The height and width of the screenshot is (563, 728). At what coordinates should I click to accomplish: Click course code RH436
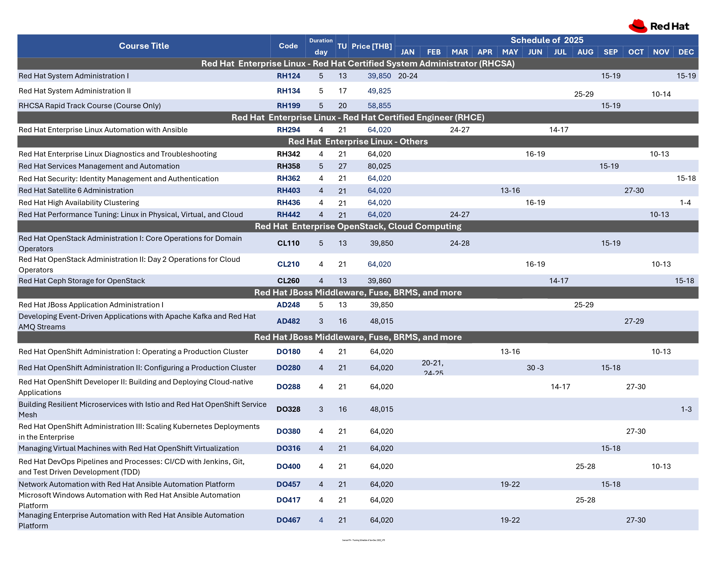(288, 202)
